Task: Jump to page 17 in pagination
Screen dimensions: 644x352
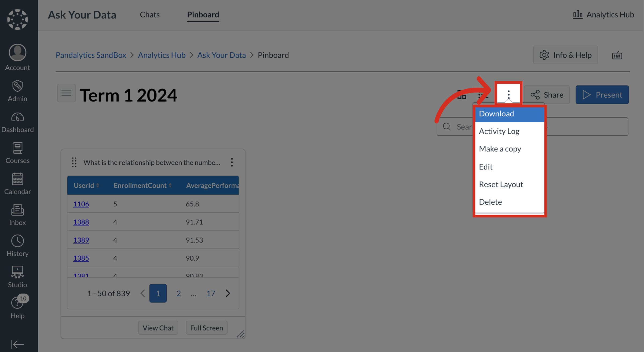Action: tap(211, 293)
